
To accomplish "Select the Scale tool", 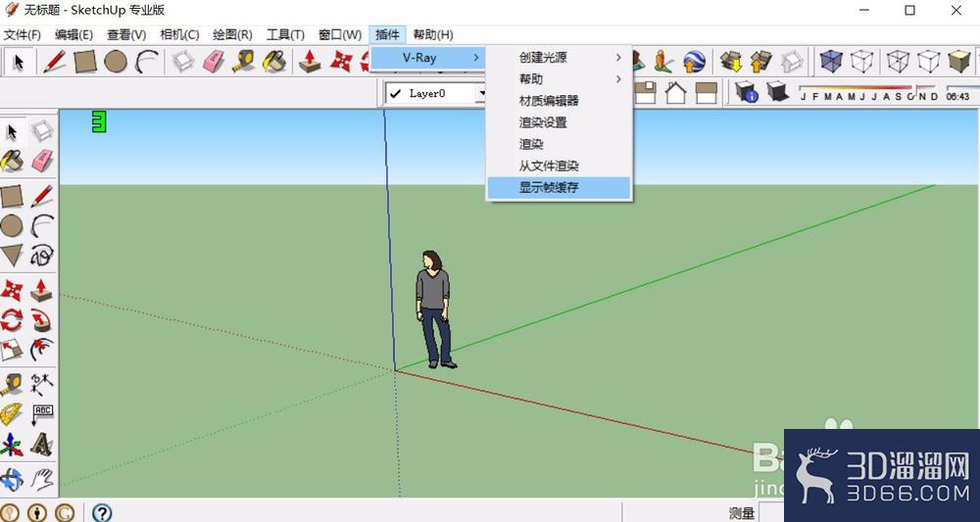I will pos(11,351).
